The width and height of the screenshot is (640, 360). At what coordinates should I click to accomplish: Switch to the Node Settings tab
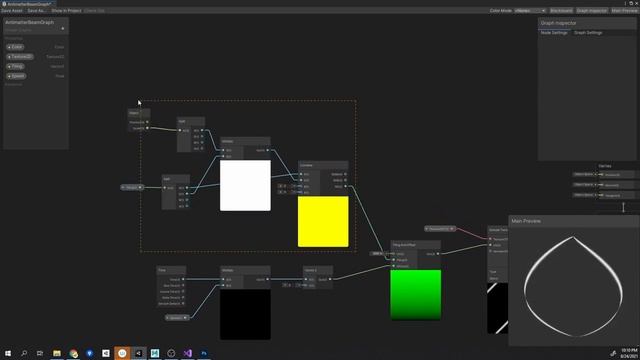tap(554, 33)
